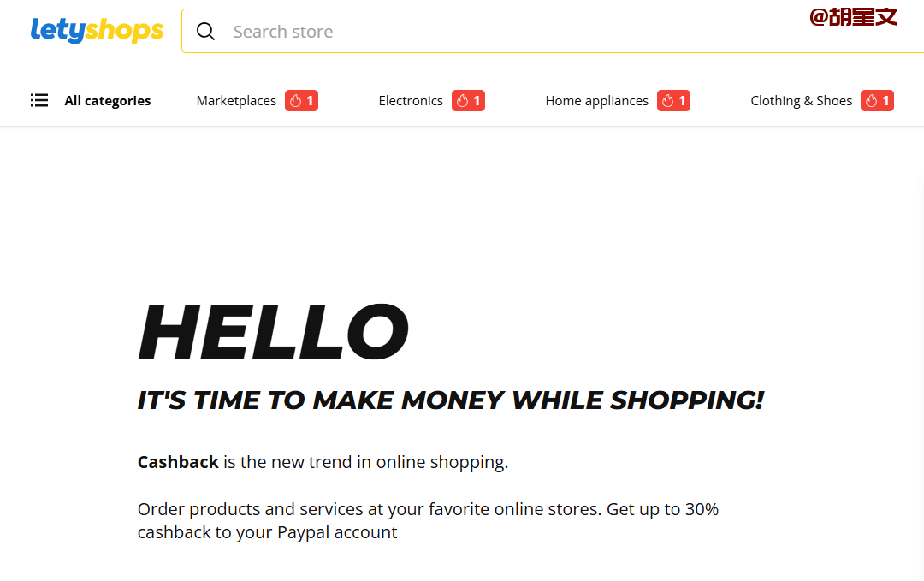The image size is (924, 581).
Task: Select the Electronics category
Action: click(411, 101)
